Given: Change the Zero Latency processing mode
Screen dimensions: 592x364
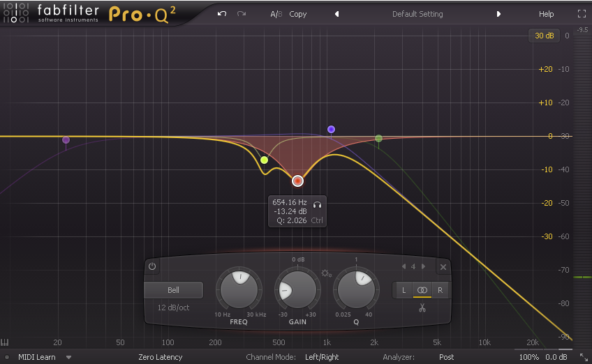Looking at the screenshot, I should (160, 357).
